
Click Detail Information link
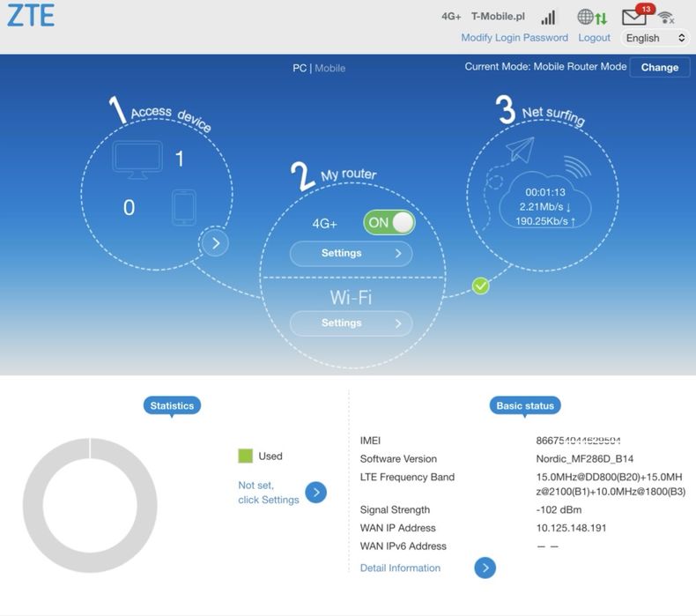pos(400,568)
